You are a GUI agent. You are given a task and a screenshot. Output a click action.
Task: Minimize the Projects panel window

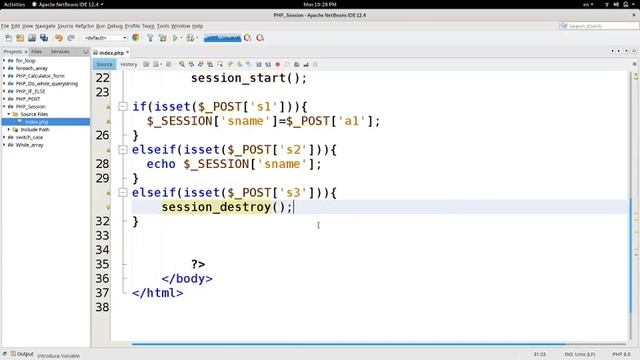85,52
